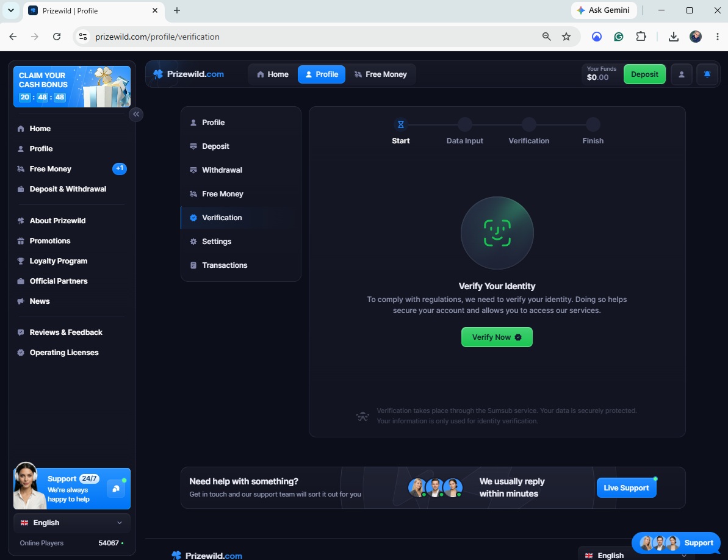
Task: Open browser Downloads icon
Action: click(673, 37)
